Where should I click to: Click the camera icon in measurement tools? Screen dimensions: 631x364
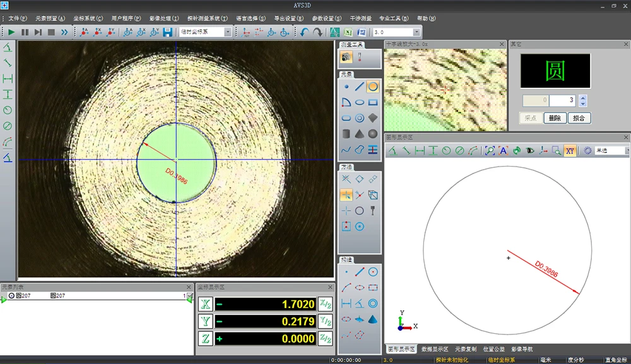tap(346, 57)
